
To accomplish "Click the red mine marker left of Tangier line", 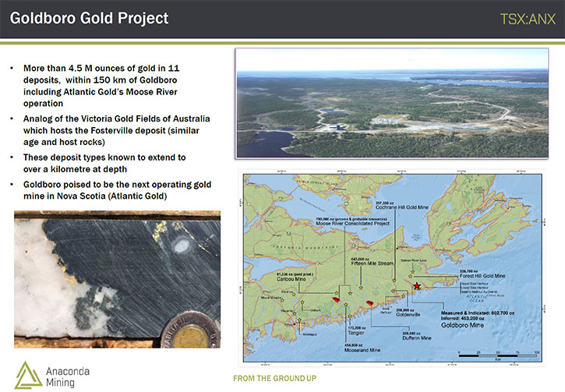I will [x=336, y=300].
